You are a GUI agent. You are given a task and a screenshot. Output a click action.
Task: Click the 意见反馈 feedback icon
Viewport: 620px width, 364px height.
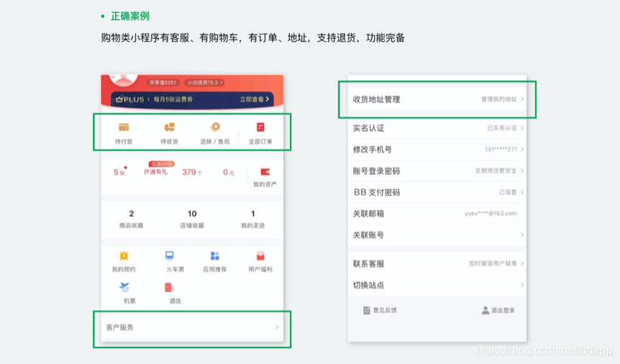[x=367, y=311]
